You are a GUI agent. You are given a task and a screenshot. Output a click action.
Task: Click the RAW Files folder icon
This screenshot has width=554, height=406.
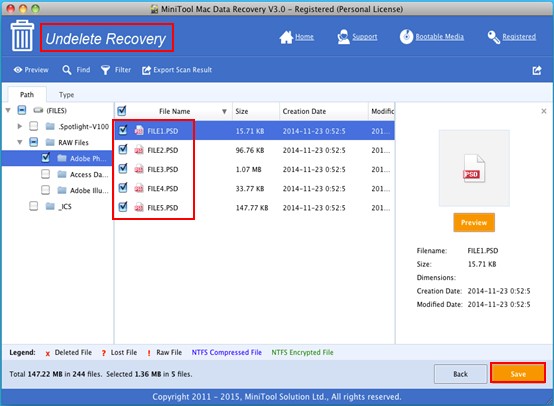tap(50, 142)
